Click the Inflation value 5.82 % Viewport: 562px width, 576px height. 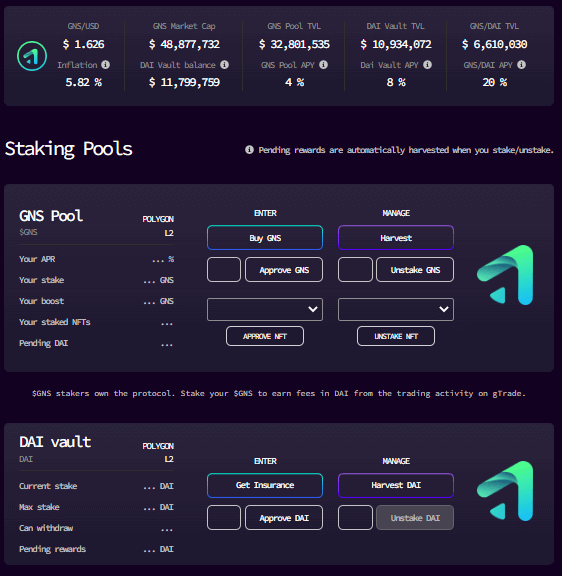point(83,82)
